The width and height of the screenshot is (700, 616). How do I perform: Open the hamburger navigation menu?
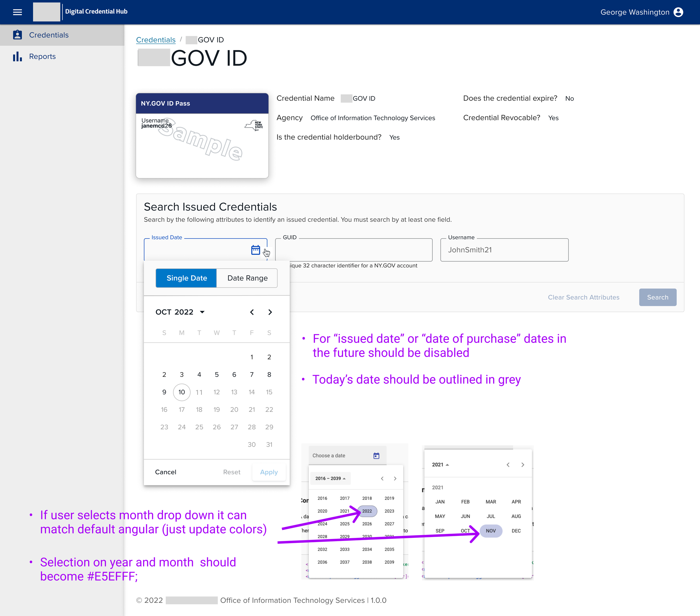(17, 12)
